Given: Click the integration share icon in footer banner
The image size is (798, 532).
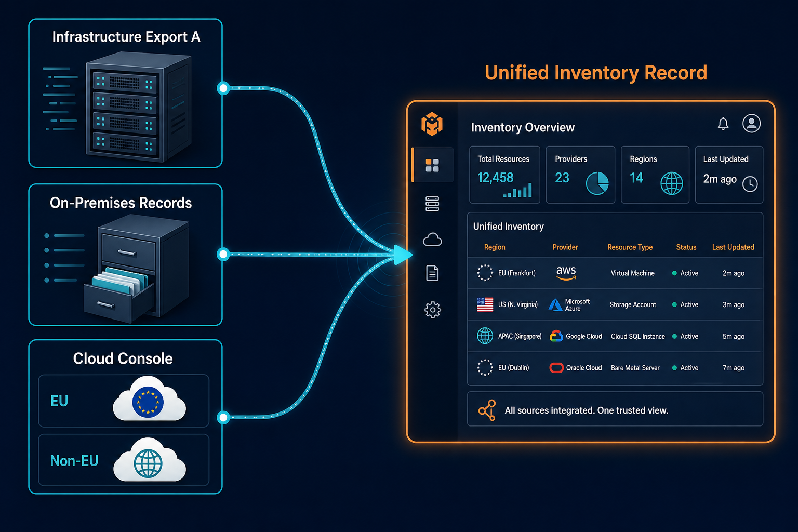Looking at the screenshot, I should coord(487,410).
